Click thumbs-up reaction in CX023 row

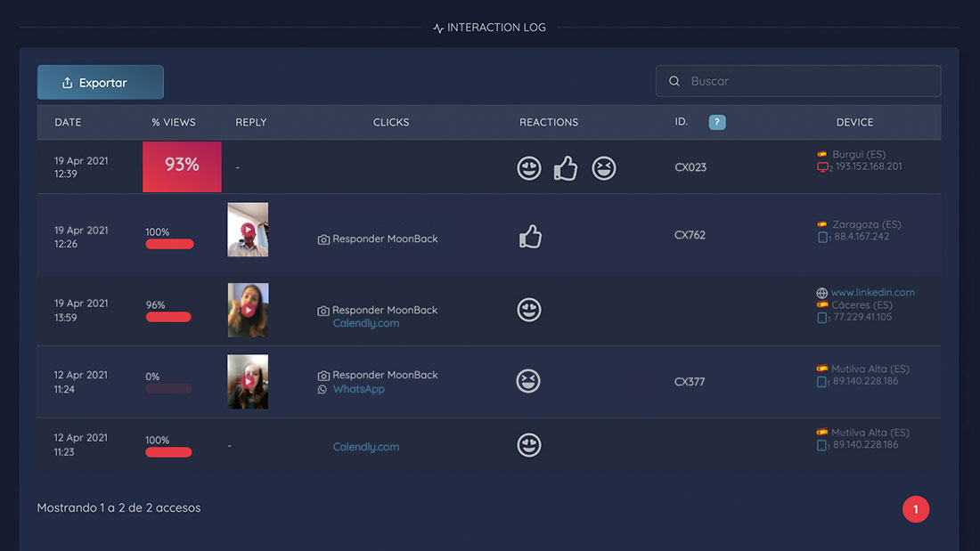(566, 168)
